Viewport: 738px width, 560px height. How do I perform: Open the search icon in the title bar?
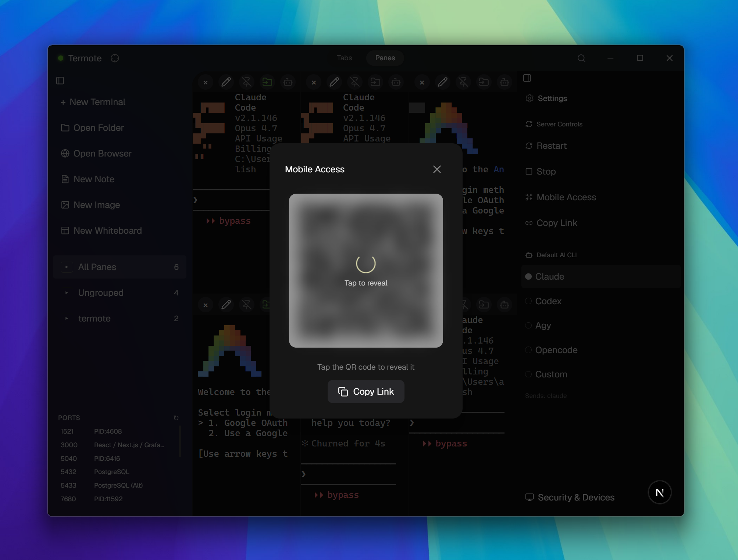coord(581,58)
